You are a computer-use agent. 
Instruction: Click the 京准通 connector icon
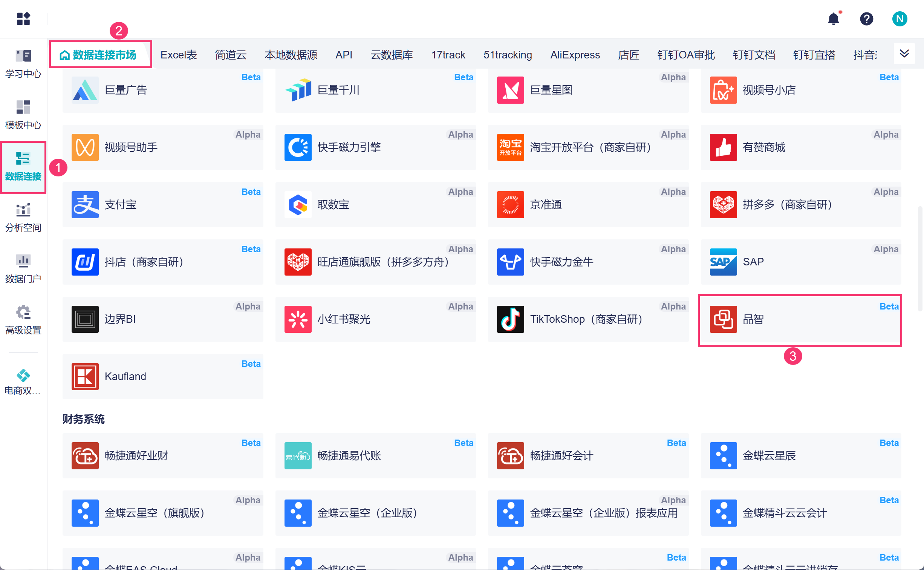(511, 205)
